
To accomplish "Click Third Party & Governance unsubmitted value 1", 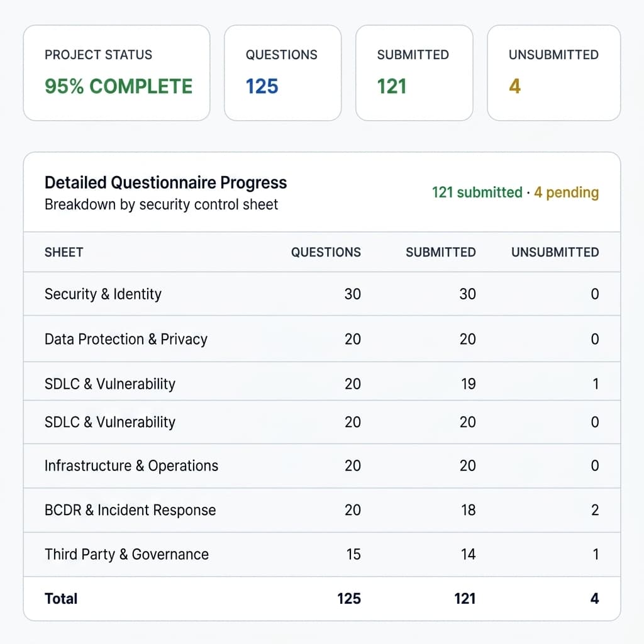I will (x=596, y=555).
